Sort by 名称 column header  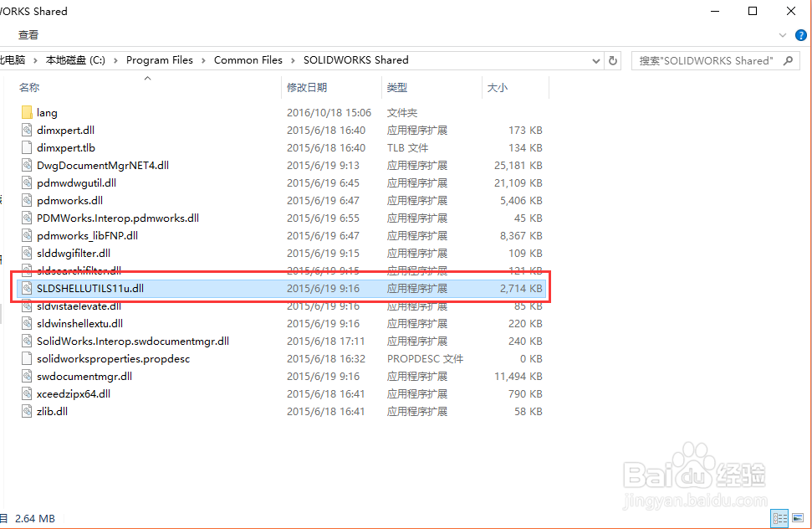(x=29, y=88)
